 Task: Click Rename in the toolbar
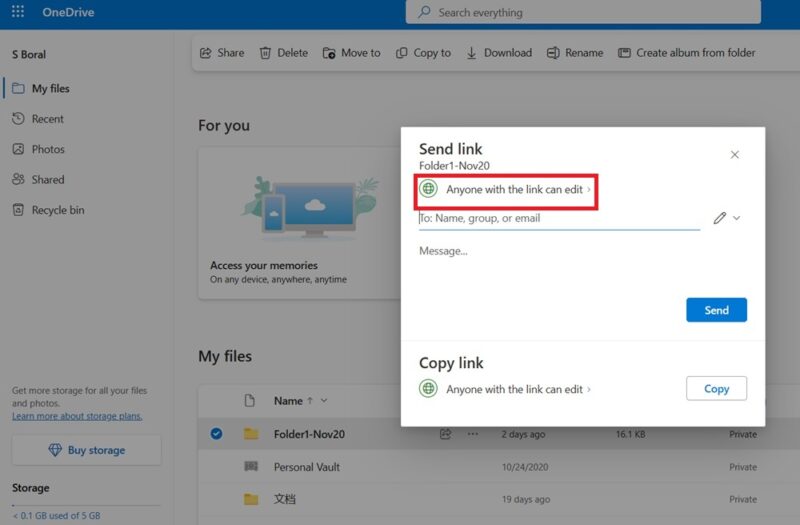click(575, 53)
